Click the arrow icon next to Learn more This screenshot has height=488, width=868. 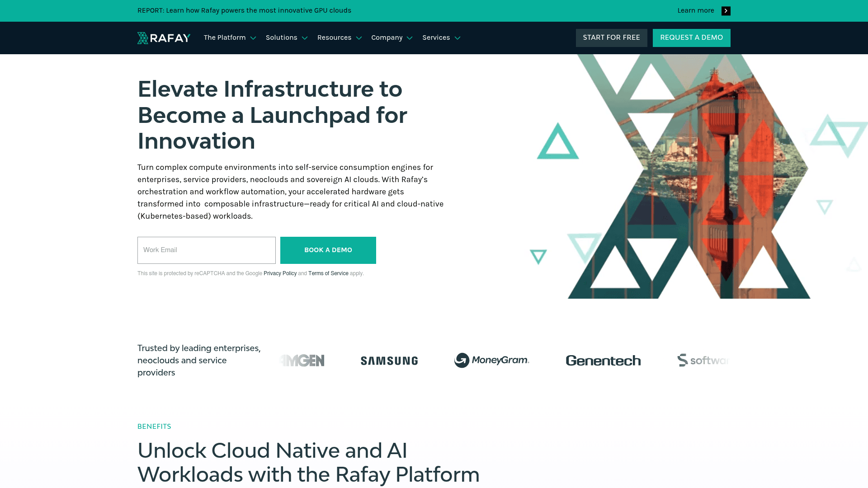pyautogui.click(x=726, y=10)
